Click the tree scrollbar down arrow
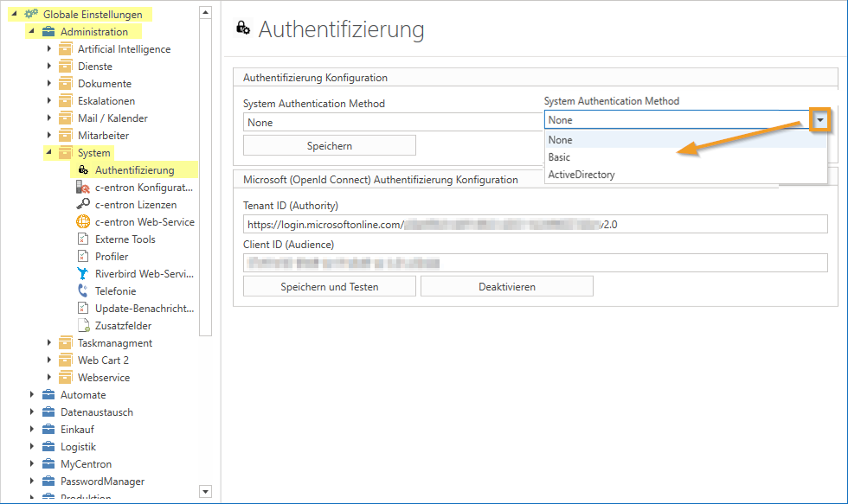The width and height of the screenshot is (848, 504). 205,491
